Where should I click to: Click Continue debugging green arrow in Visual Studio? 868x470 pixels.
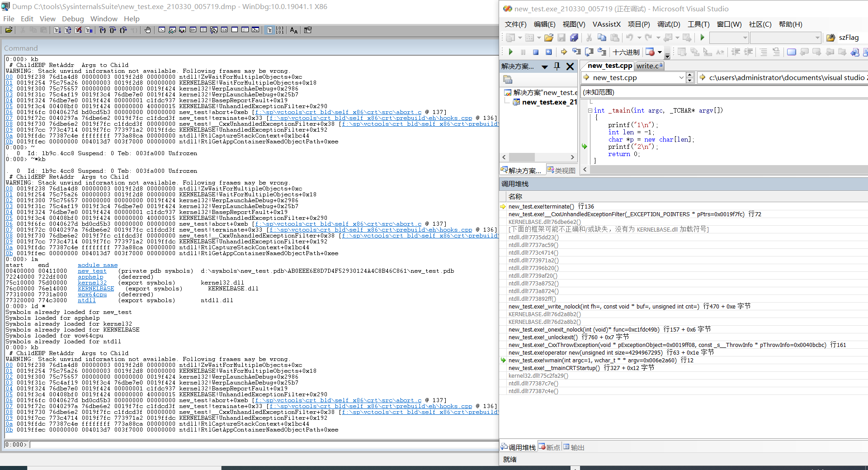click(x=510, y=52)
